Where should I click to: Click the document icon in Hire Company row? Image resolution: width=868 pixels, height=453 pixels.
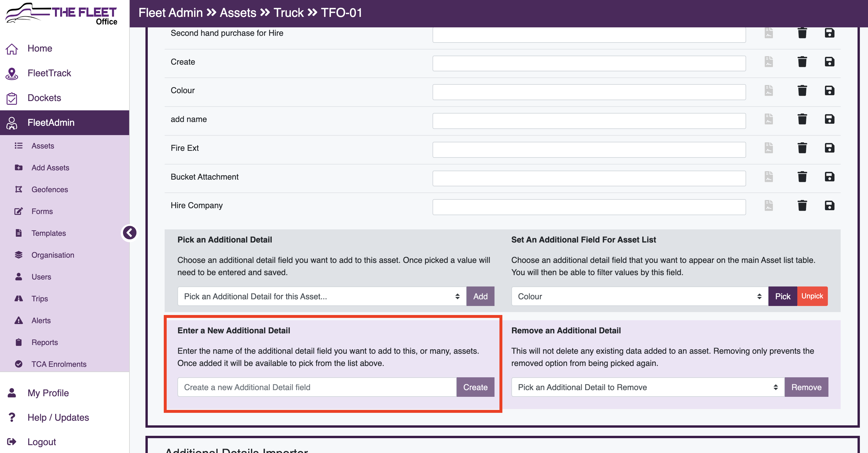(x=769, y=206)
